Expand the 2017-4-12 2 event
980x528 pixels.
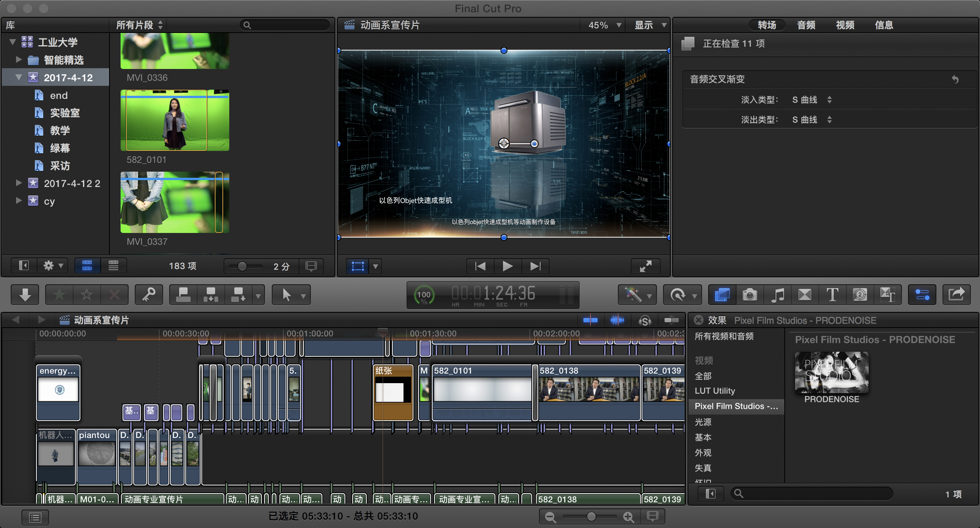click(x=18, y=183)
